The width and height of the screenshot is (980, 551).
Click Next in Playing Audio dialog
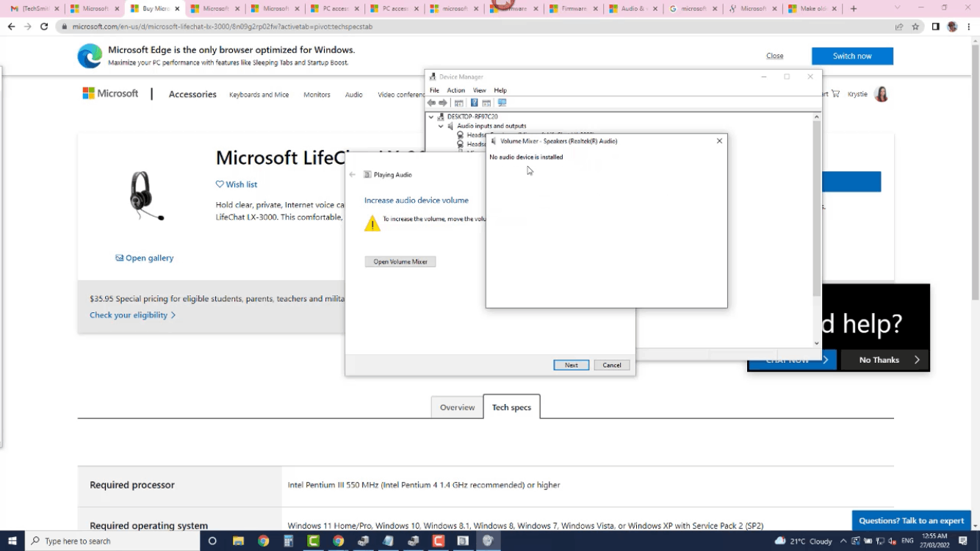572,365
